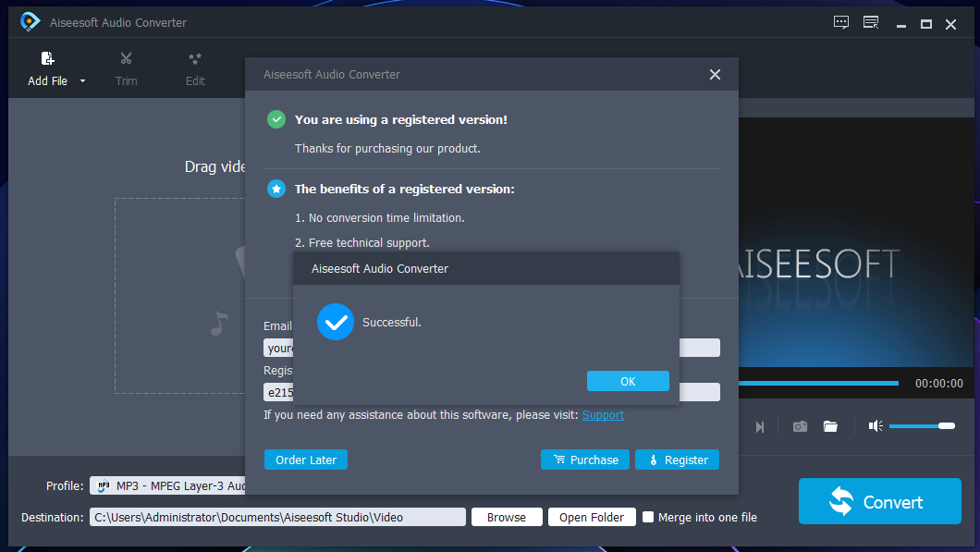Click the Email Address input field
Viewport: 980px width, 552px height.
pyautogui.click(x=491, y=348)
